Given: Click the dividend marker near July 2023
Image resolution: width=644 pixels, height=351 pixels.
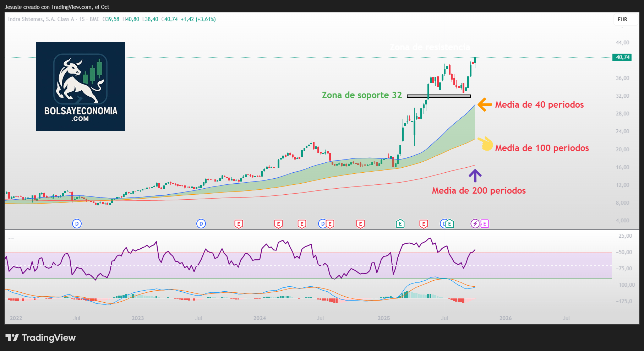Looking at the screenshot, I should click(x=201, y=223).
